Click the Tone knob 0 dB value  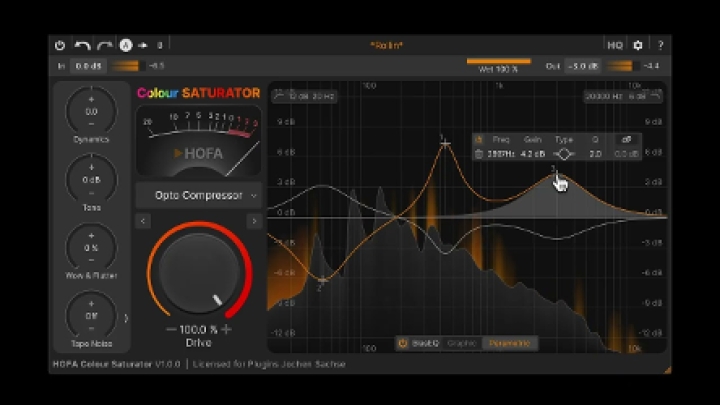coord(91,180)
